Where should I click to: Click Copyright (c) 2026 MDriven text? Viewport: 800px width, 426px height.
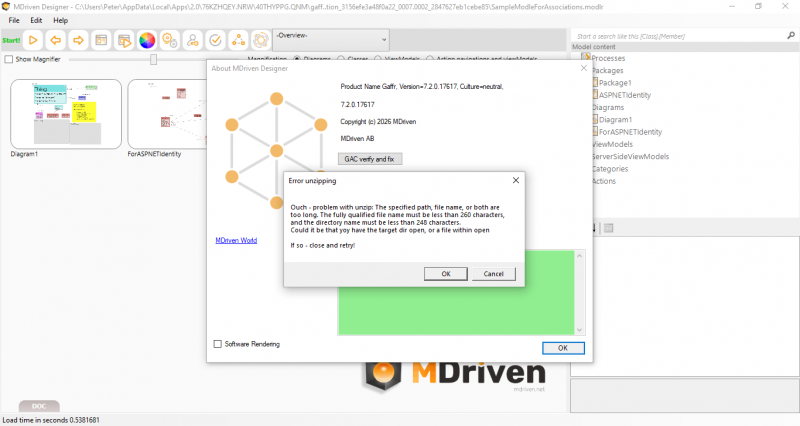point(378,121)
